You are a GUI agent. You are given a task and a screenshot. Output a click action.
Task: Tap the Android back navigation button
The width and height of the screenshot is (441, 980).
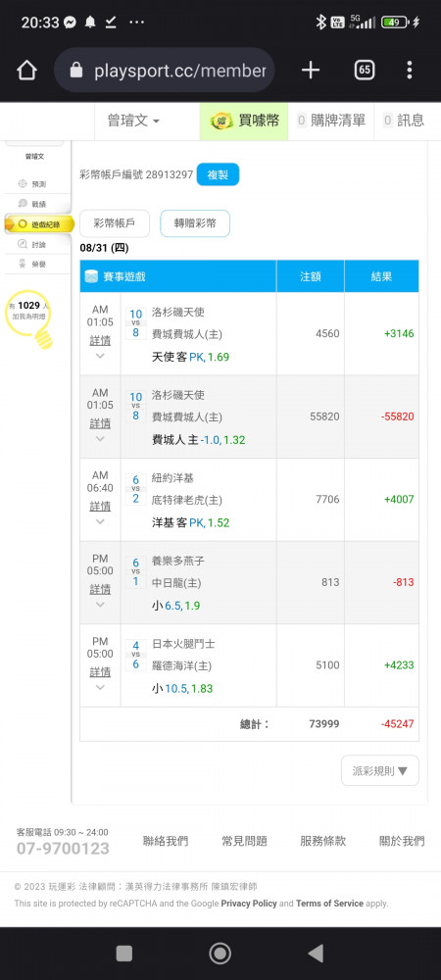click(317, 954)
